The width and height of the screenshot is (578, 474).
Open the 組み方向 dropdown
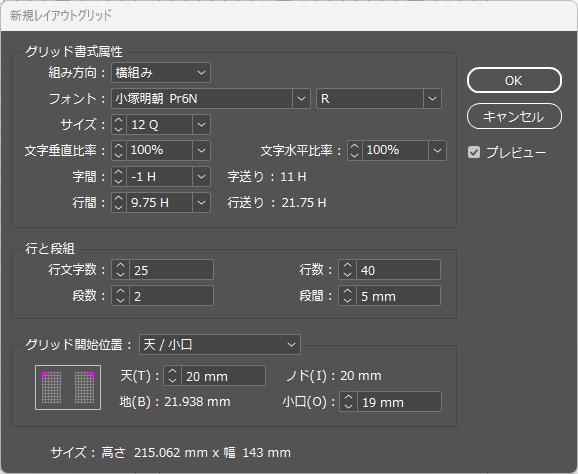tap(161, 72)
